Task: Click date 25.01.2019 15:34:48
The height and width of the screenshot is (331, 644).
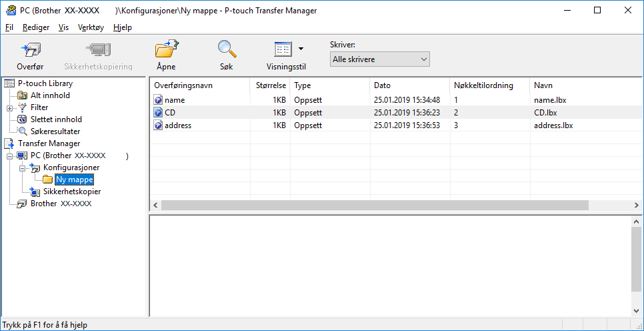Action: pyautogui.click(x=407, y=100)
